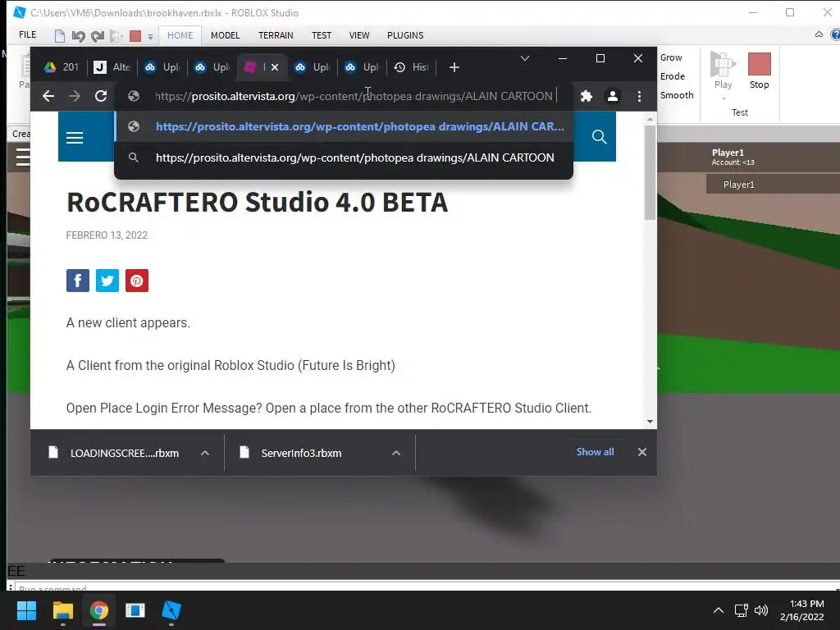This screenshot has height=630, width=840.
Task: Select the third 'Upl' browser tab
Action: tap(313, 67)
